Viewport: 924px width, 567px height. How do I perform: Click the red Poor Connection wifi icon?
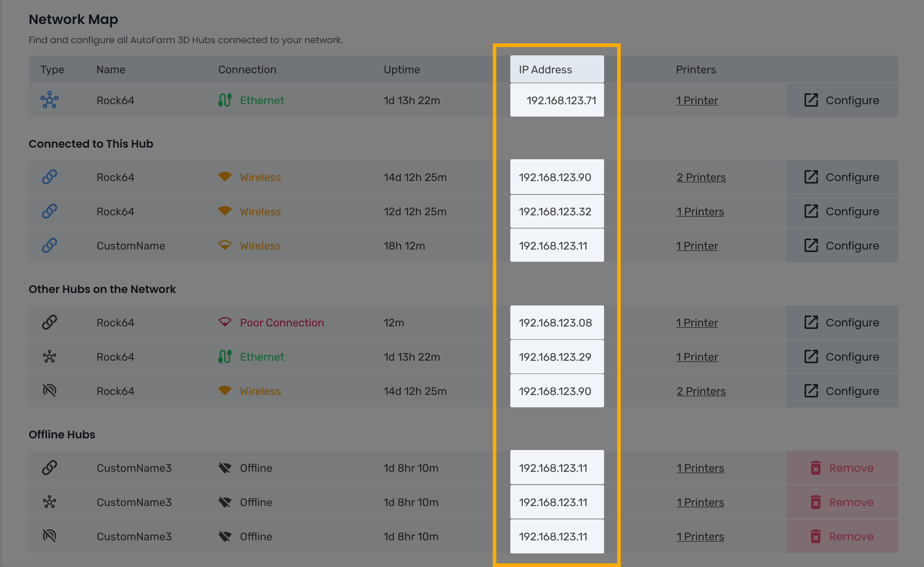tap(225, 322)
